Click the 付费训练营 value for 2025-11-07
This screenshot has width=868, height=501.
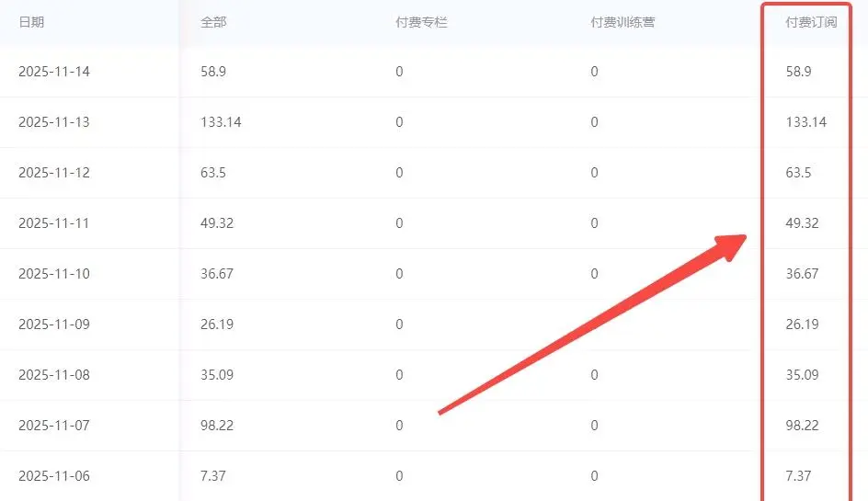click(x=595, y=426)
